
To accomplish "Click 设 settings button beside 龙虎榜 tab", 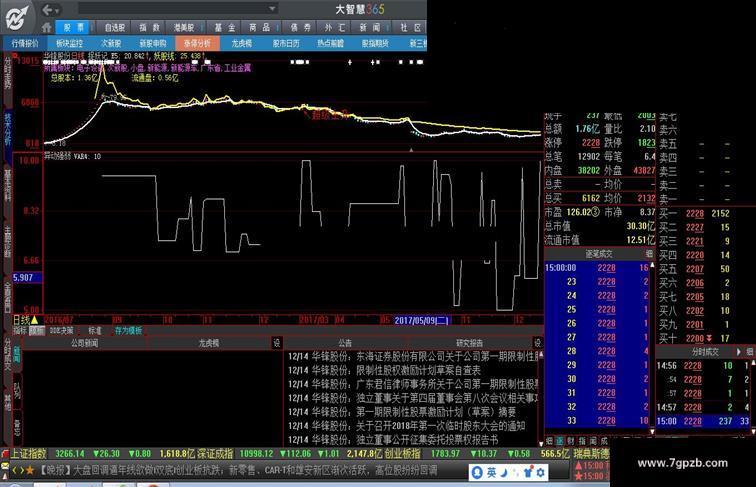I will click(x=277, y=343).
